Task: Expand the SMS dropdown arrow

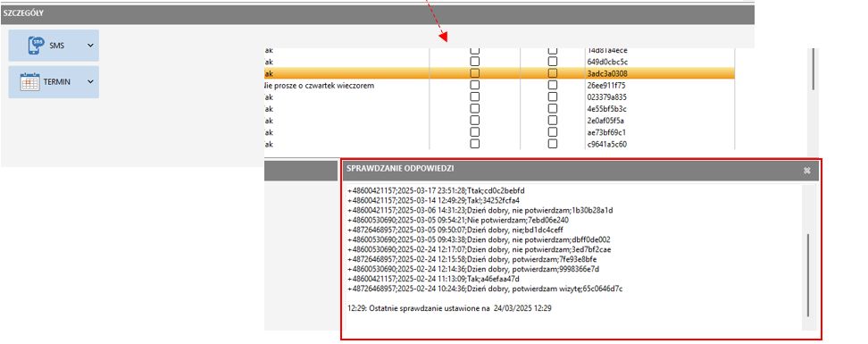Action: pyautogui.click(x=90, y=46)
